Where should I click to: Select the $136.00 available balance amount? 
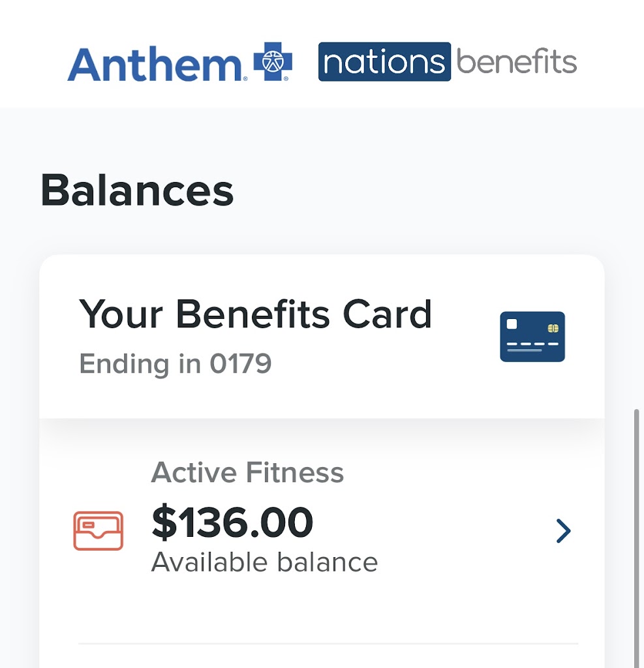pos(232,523)
